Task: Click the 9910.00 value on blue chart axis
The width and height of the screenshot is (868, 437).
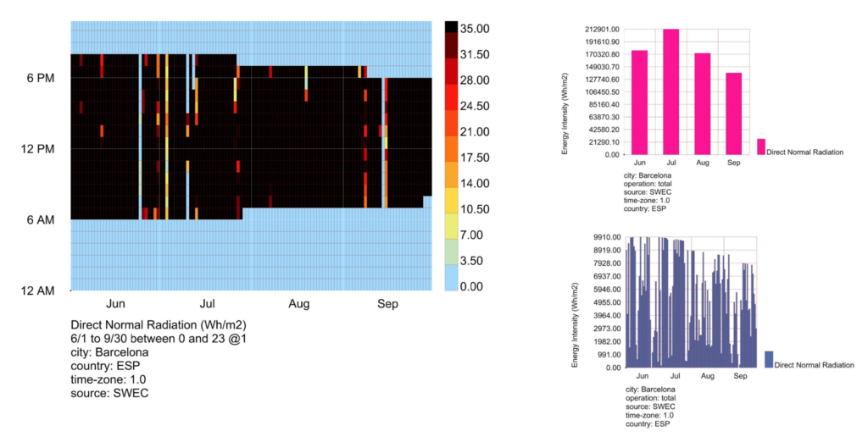Action: pos(605,238)
